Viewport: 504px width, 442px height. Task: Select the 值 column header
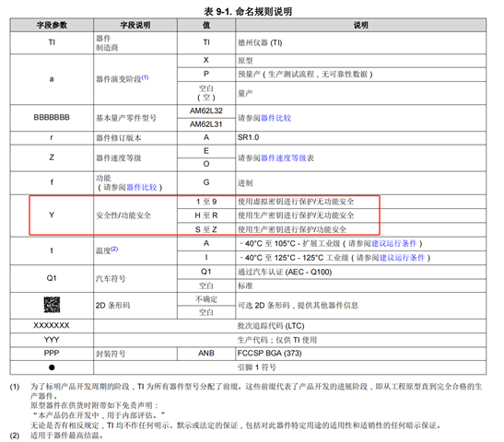coord(206,25)
